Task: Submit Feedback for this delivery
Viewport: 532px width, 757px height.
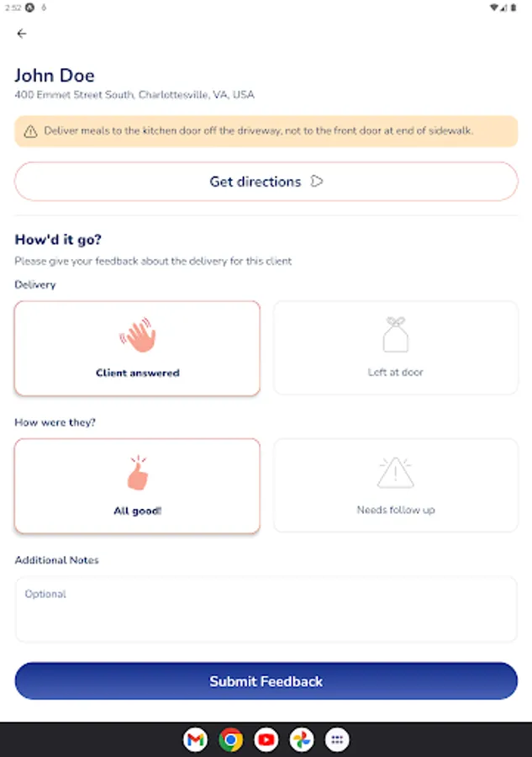Action: point(266,681)
